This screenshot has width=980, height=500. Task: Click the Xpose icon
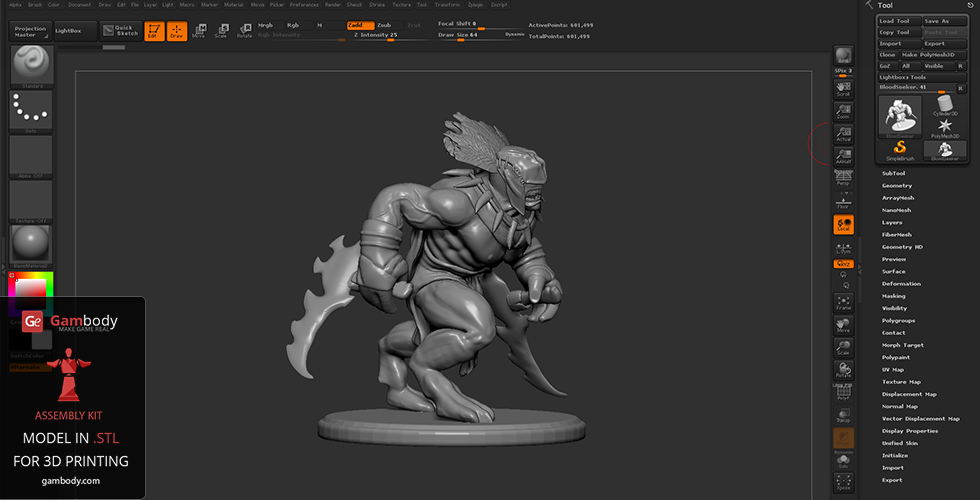[x=844, y=482]
